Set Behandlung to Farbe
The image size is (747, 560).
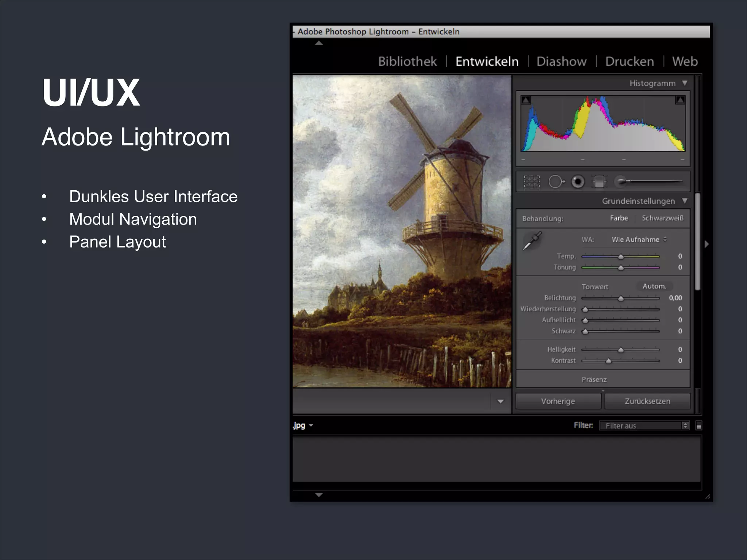click(x=619, y=218)
